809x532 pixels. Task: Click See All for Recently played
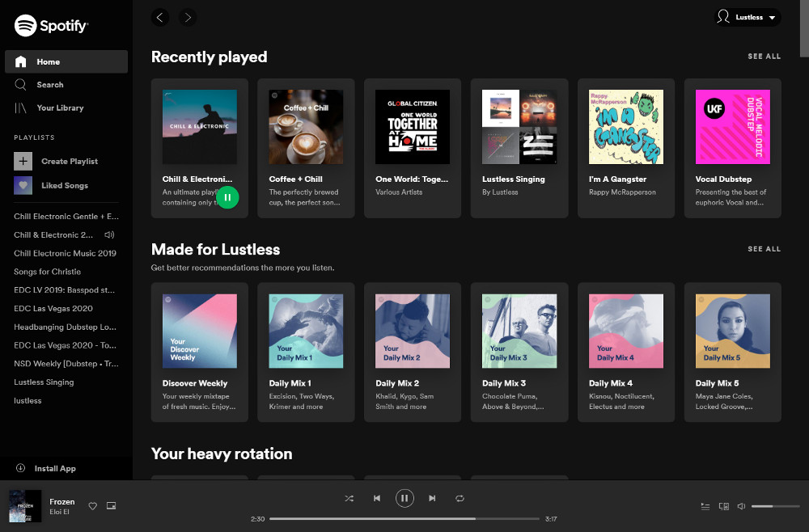pos(765,56)
